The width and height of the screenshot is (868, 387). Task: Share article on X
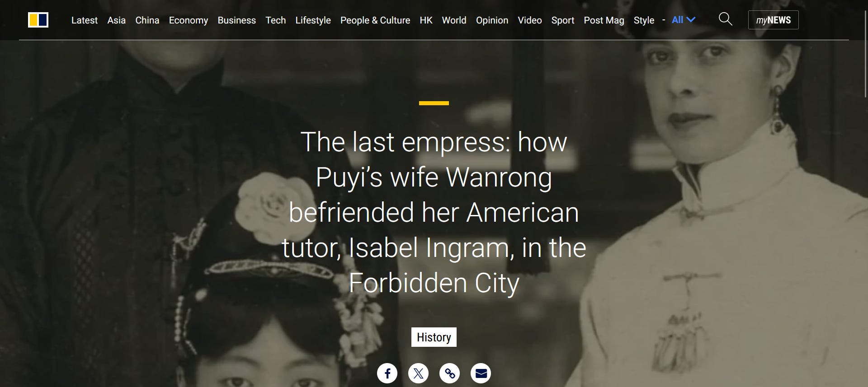pos(419,373)
